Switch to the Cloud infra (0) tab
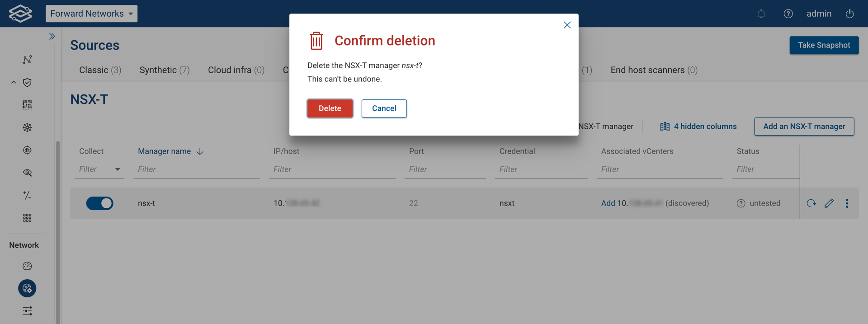The height and width of the screenshot is (324, 868). tap(236, 70)
